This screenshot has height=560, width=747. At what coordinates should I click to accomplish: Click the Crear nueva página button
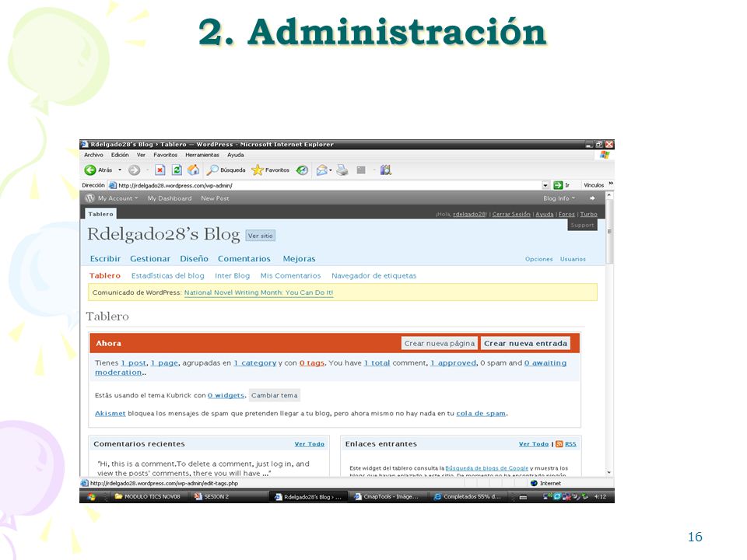click(x=439, y=343)
